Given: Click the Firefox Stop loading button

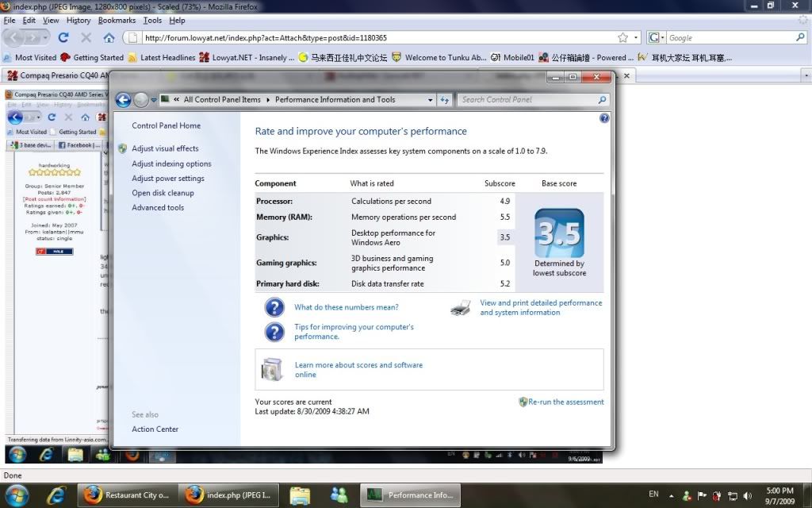Looking at the screenshot, I should point(86,37).
